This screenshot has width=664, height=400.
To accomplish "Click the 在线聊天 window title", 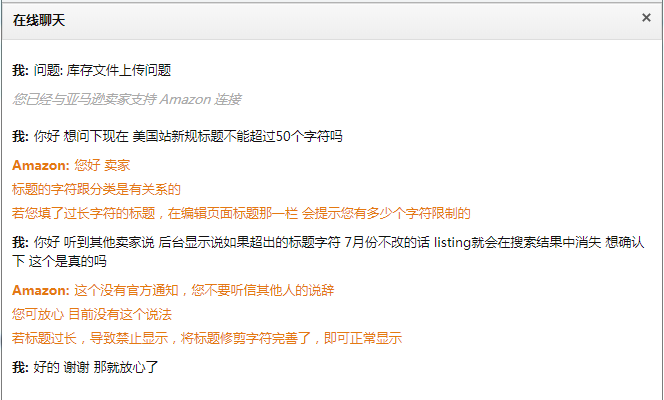I will point(39,20).
